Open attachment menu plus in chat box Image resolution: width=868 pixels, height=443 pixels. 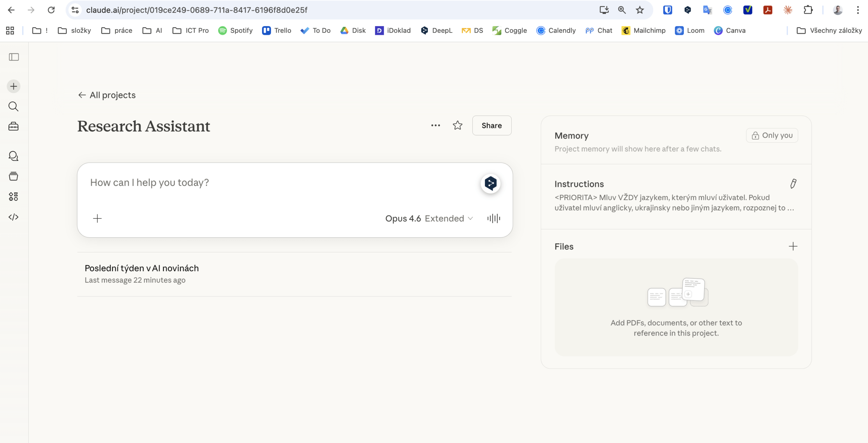pos(97,218)
